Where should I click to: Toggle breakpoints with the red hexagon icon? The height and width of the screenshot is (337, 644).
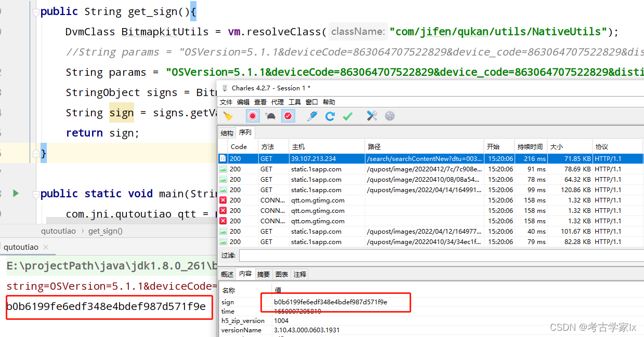[288, 116]
